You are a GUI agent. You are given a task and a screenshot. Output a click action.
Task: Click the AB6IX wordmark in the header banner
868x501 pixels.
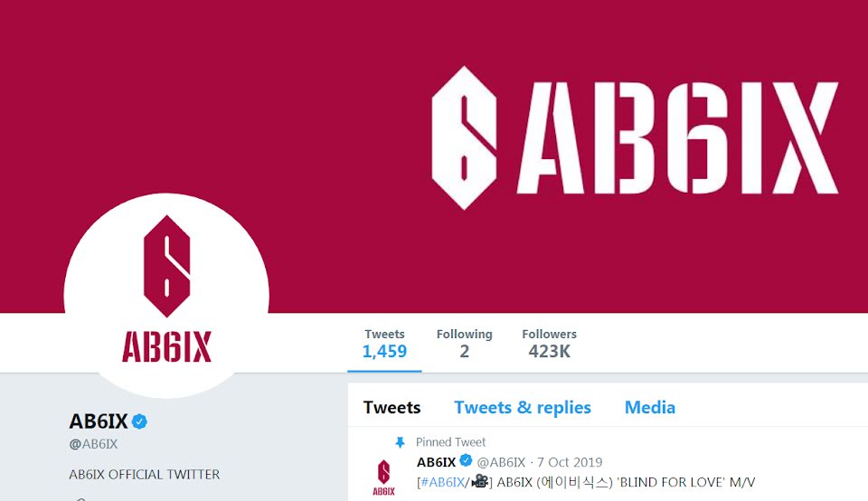pyautogui.click(x=677, y=137)
